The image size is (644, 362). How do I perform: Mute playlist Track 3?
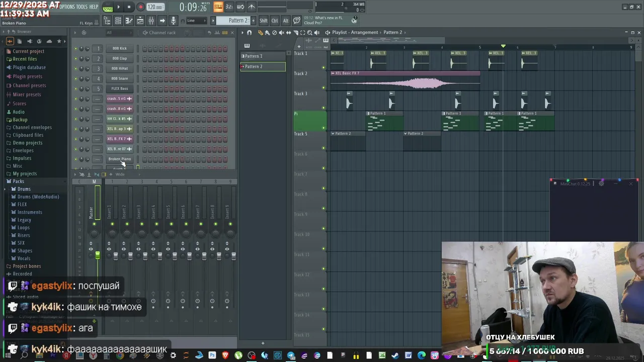[324, 108]
